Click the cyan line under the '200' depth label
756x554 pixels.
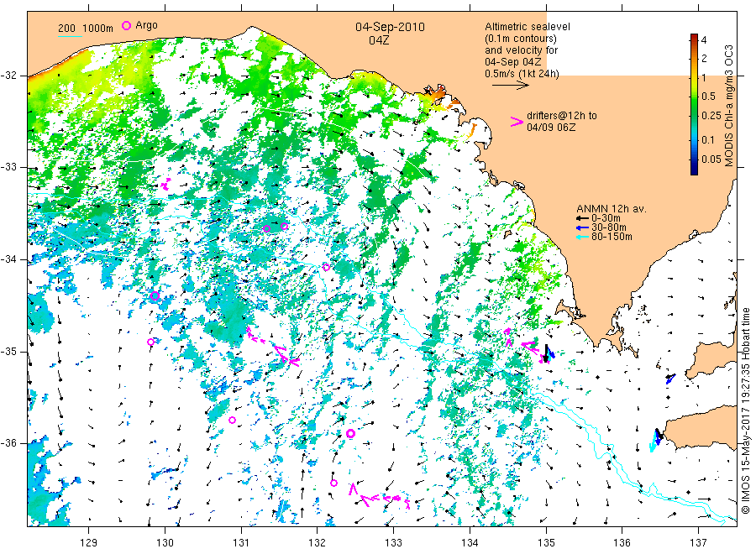pos(70,36)
